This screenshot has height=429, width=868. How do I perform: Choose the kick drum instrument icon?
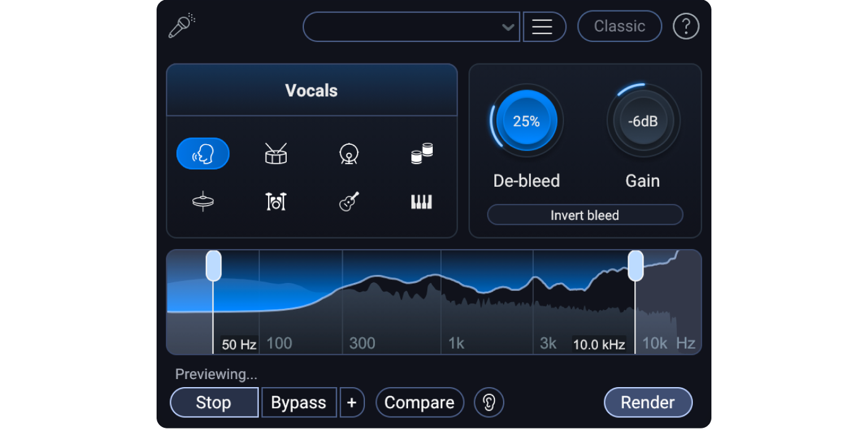(x=349, y=153)
